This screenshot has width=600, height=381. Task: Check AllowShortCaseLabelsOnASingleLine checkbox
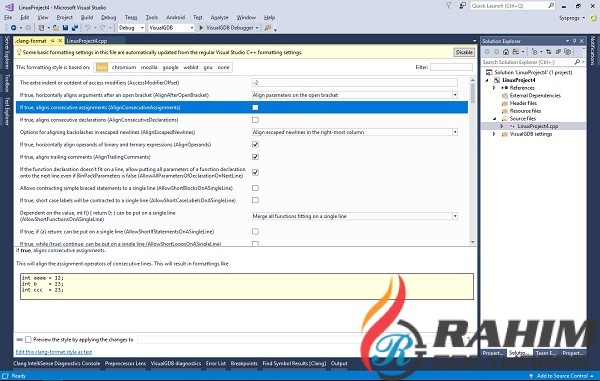pyautogui.click(x=255, y=200)
